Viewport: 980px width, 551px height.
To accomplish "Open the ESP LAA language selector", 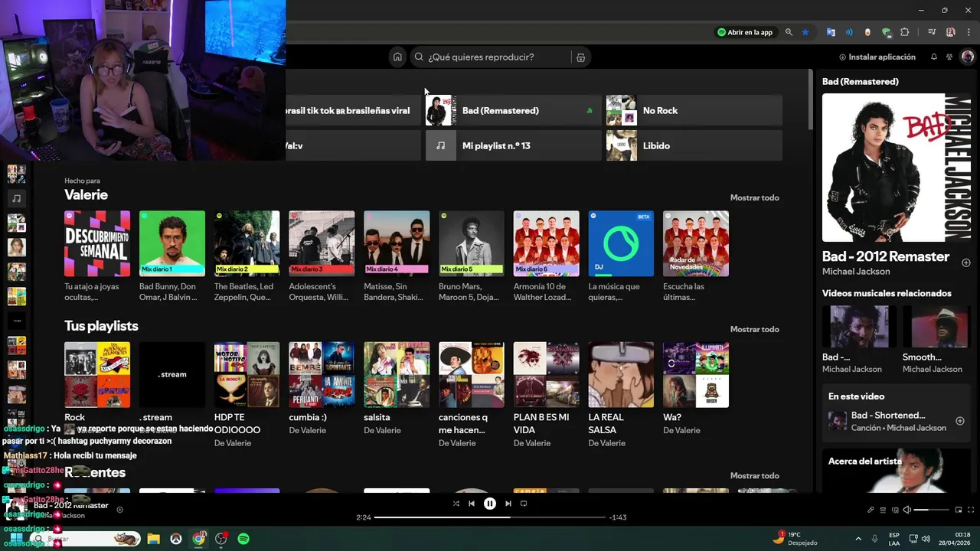I will point(894,539).
